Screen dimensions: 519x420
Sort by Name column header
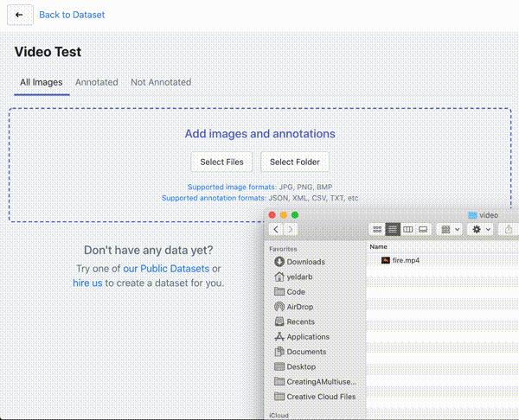(x=378, y=246)
